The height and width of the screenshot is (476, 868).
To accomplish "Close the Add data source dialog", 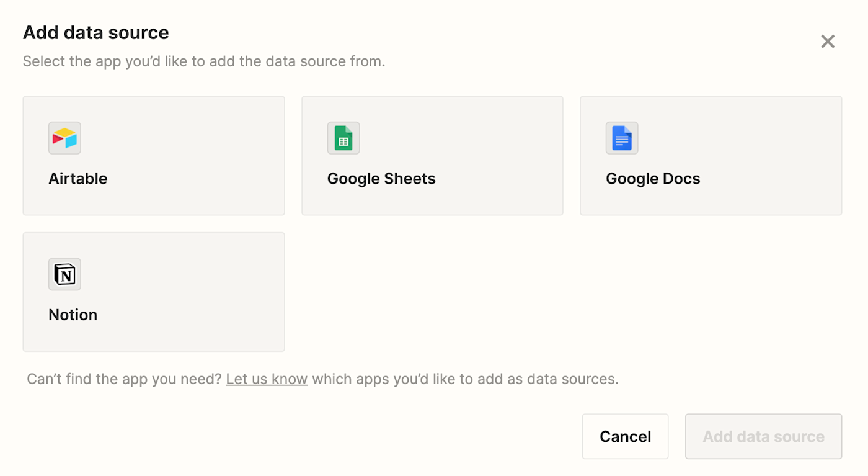I will pos(828,42).
